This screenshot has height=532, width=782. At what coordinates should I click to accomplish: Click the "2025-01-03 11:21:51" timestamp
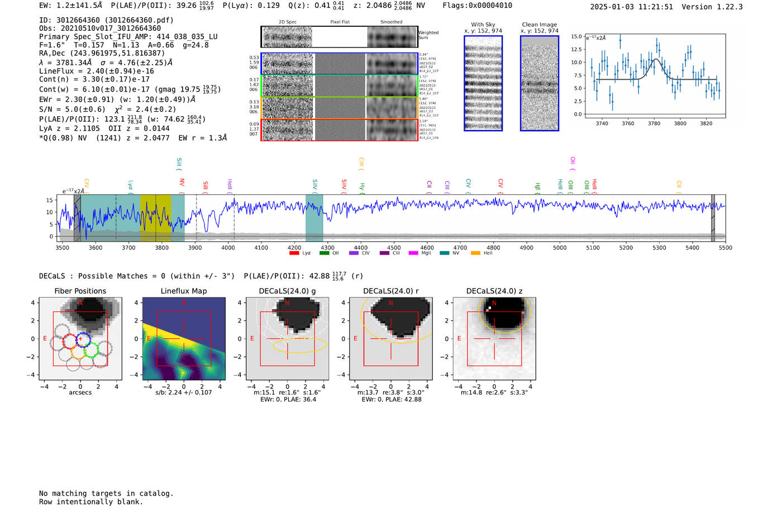click(632, 7)
